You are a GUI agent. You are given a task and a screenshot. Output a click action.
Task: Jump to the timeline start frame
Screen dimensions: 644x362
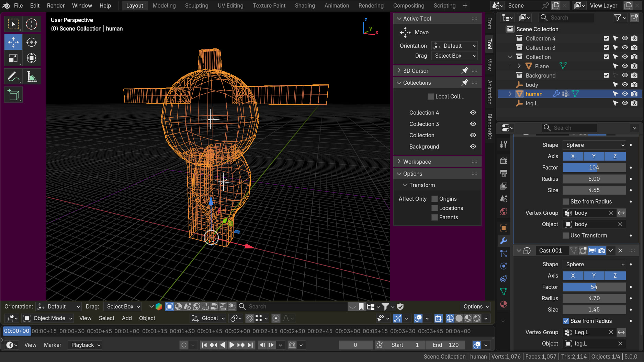coord(204,345)
